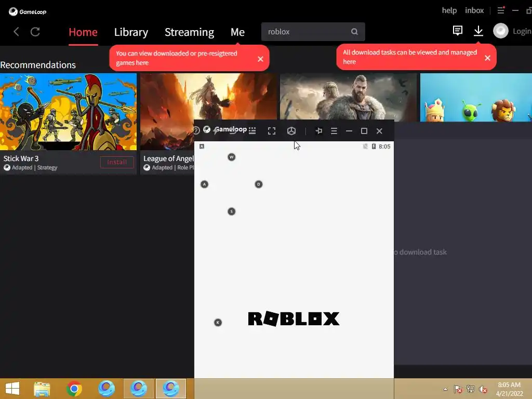Click the A key overlay
This screenshot has height=399, width=532.
[204, 184]
